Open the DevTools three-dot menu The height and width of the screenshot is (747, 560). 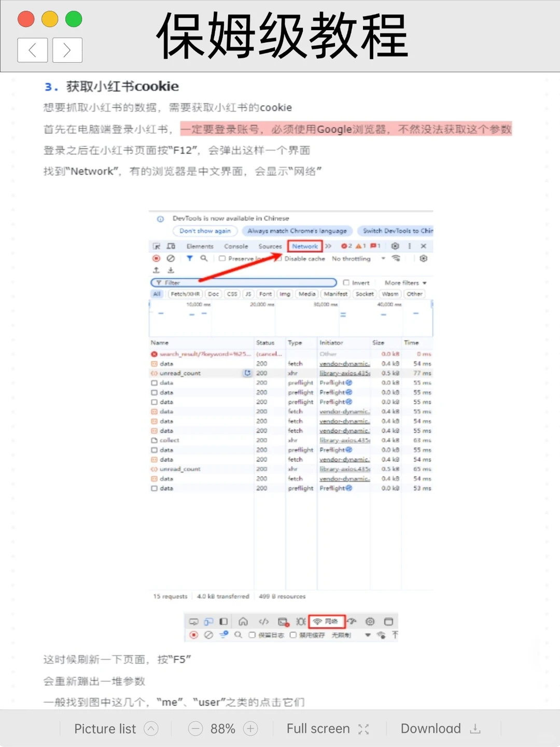410,246
